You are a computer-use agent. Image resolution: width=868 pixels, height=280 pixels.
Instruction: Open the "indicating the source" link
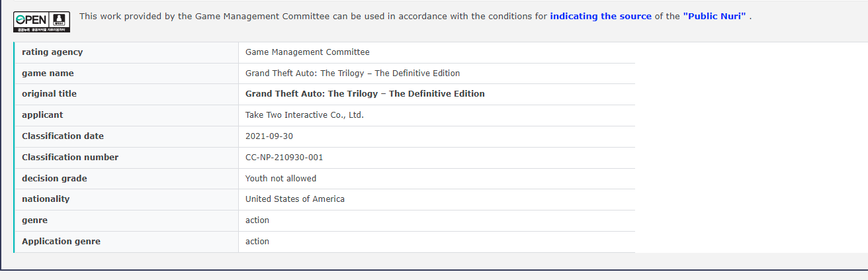pos(600,16)
